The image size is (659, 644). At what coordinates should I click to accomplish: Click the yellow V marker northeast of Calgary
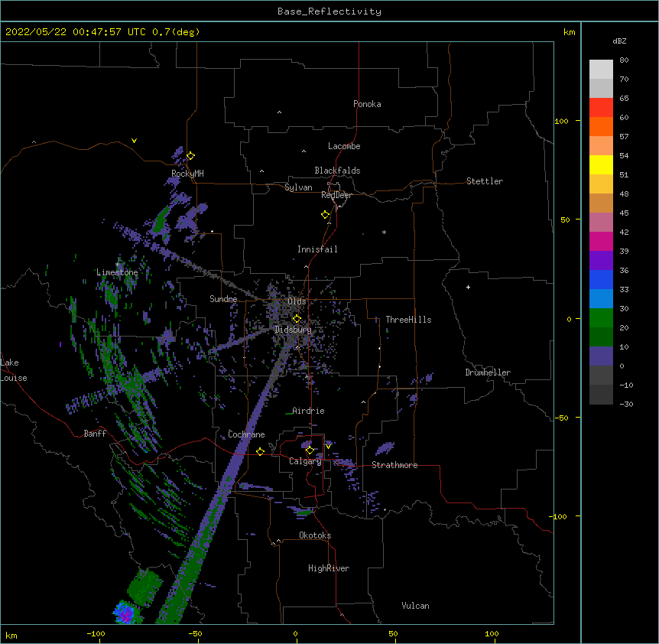328,447
